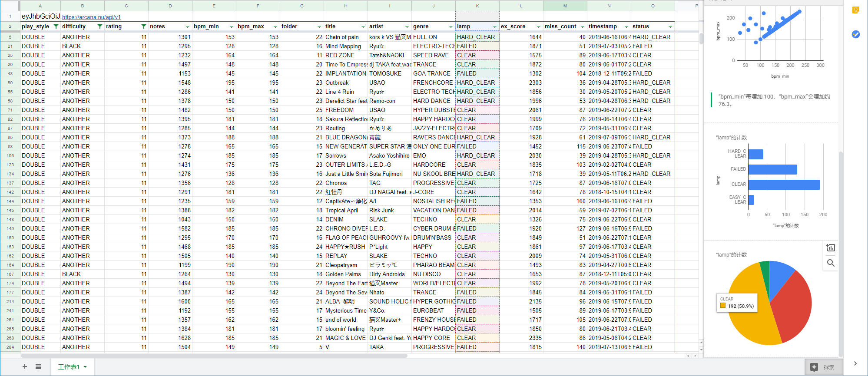Open the Tasks icon in side panel

(855, 34)
